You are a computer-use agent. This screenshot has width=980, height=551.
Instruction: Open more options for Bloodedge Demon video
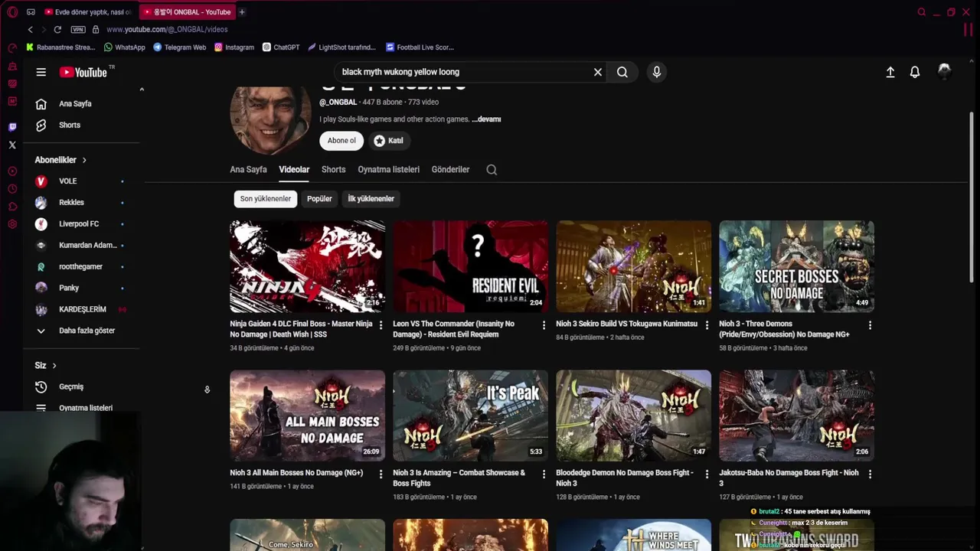point(707,474)
